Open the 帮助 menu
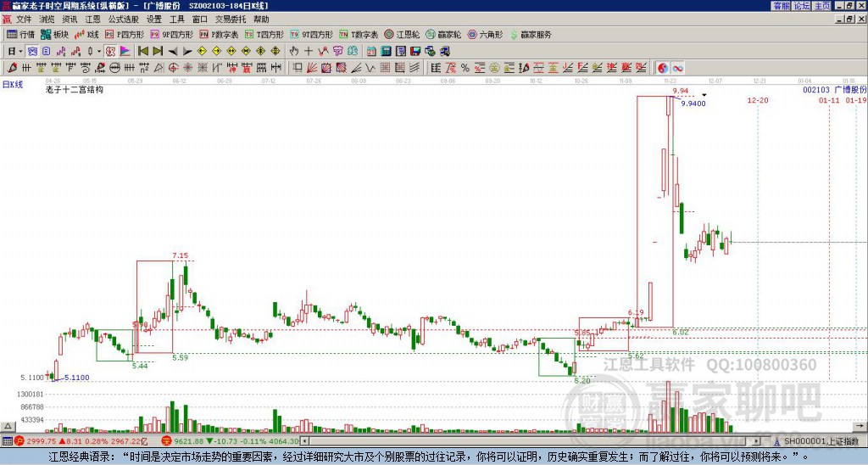Screen dimensions: 868x465 click(261, 20)
